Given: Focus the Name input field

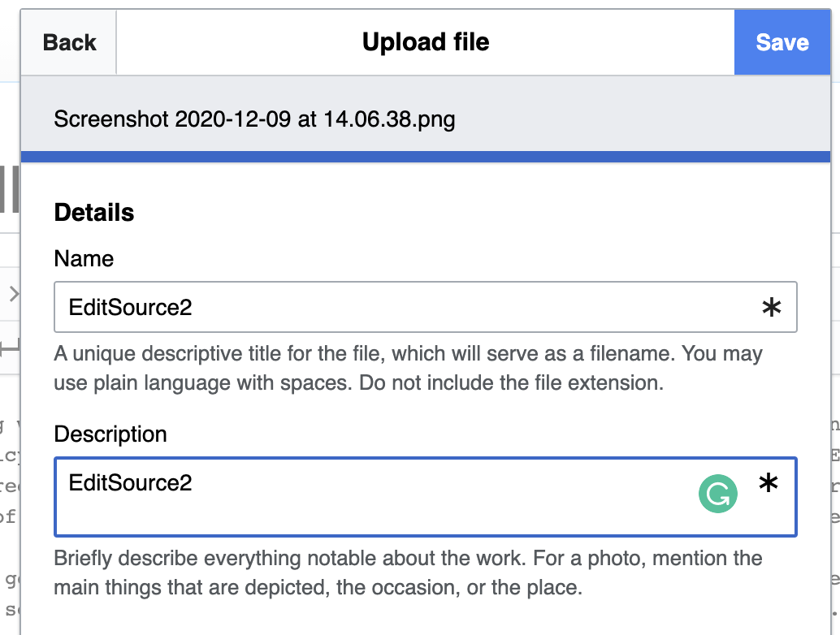Looking at the screenshot, I should (x=406, y=307).
